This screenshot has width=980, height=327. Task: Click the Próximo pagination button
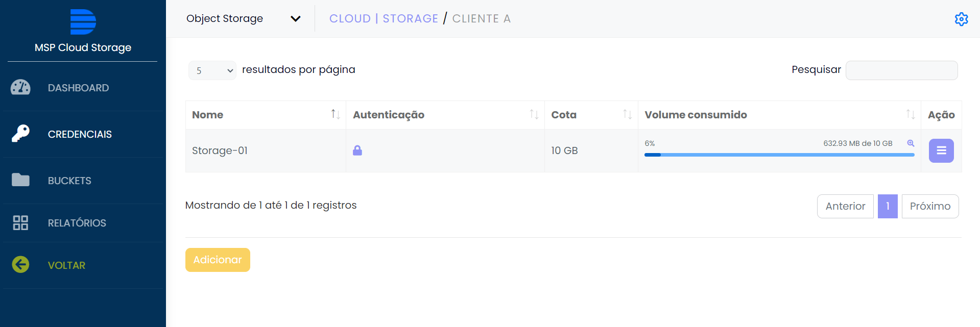click(x=930, y=206)
